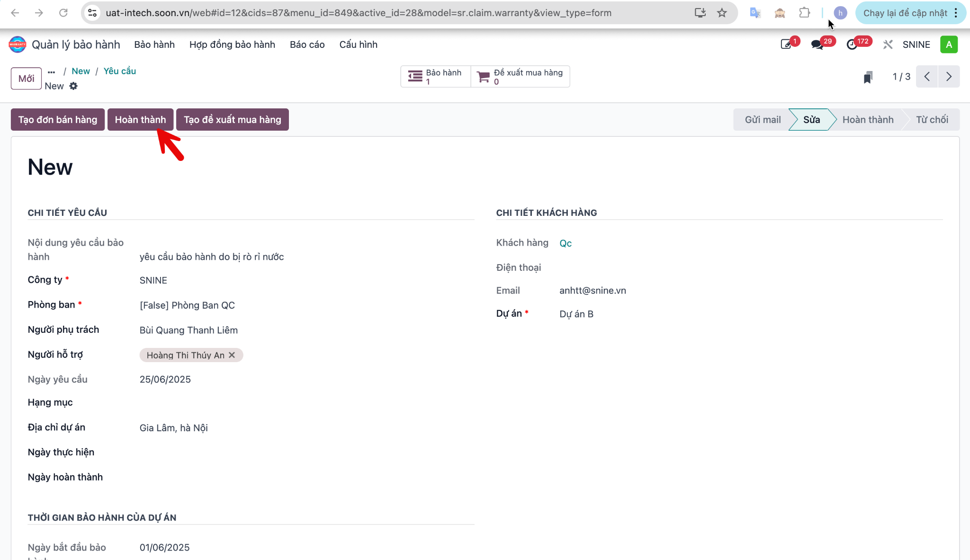The width and height of the screenshot is (970, 560).
Task: Open the browser extensions puzzle icon
Action: click(x=804, y=13)
